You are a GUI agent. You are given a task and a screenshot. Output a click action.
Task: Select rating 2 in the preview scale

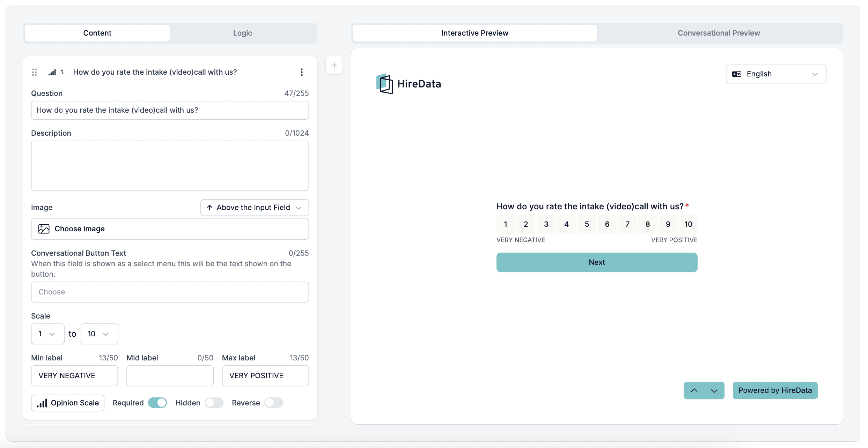point(526,224)
